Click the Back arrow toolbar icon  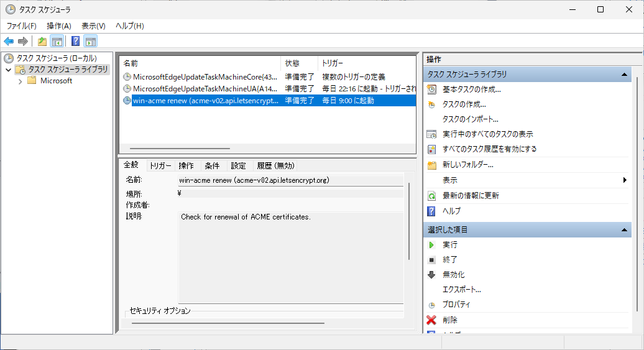[9, 41]
